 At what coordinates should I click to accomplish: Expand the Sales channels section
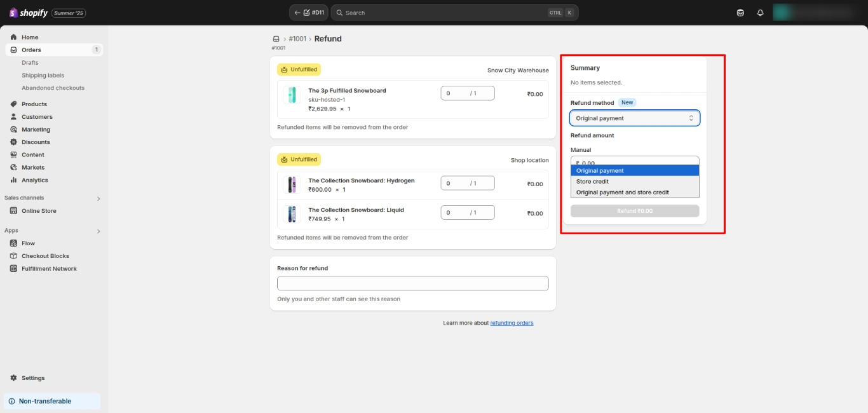98,199
